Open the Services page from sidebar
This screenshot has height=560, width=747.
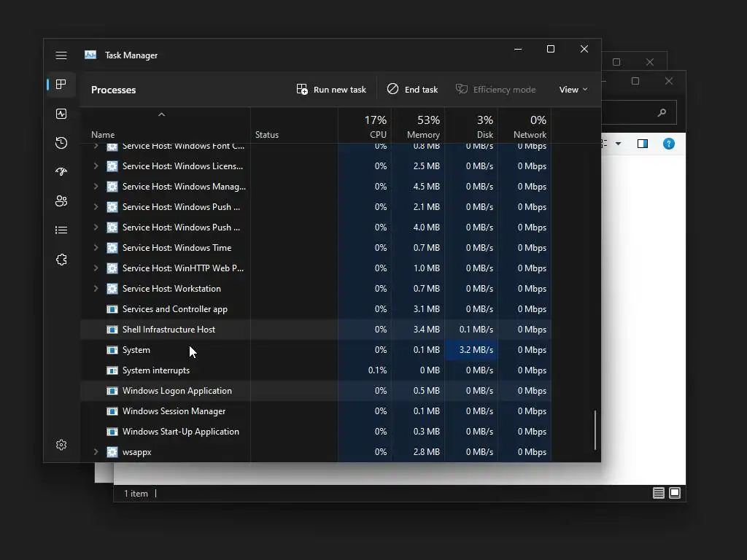click(x=61, y=260)
